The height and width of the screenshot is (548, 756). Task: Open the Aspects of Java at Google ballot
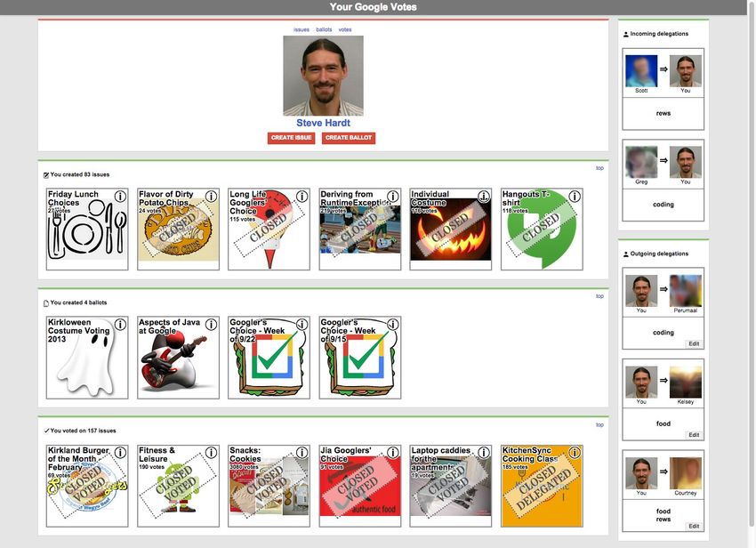point(179,358)
